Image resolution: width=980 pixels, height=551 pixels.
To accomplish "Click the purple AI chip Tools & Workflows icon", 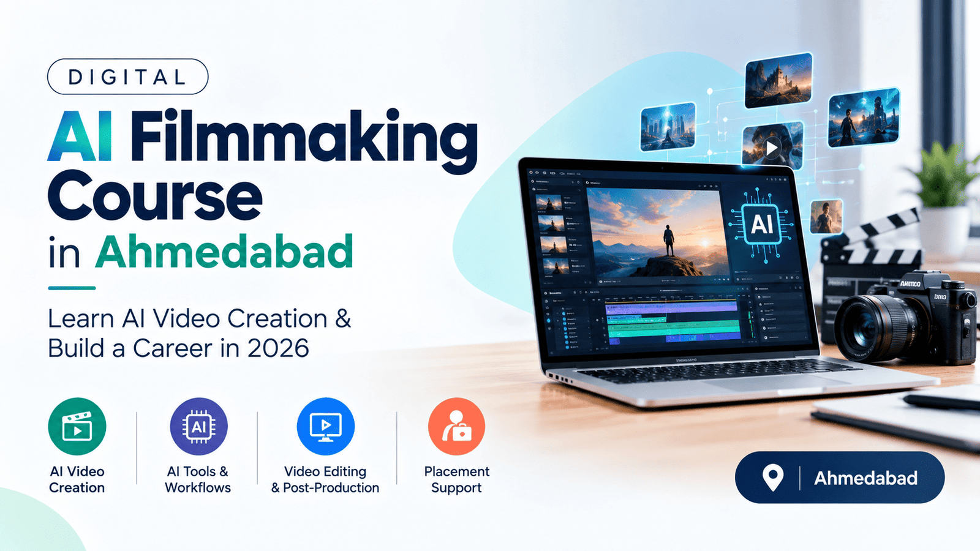I will coord(198,427).
